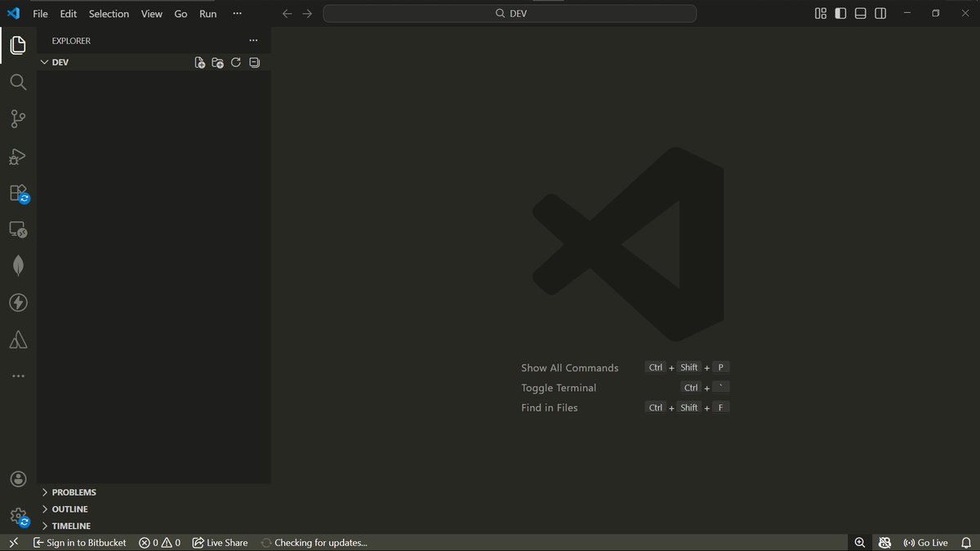This screenshot has height=551, width=980.
Task: Open the File menu
Action: click(40, 14)
